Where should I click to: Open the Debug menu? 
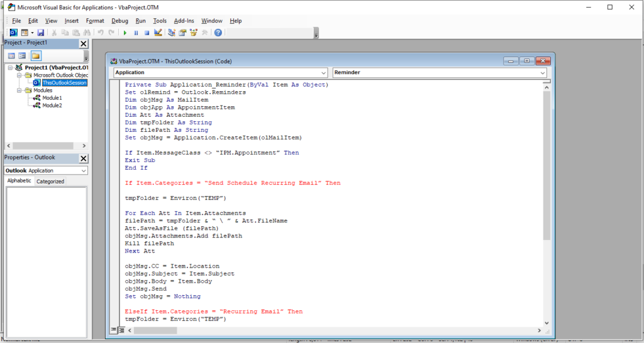pyautogui.click(x=119, y=21)
